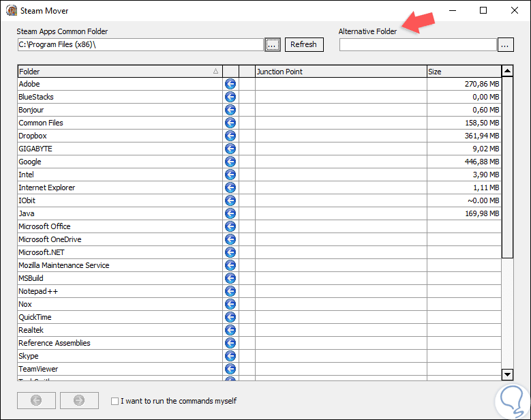
Task: Click the scrollbar down arrow
Action: (507, 374)
